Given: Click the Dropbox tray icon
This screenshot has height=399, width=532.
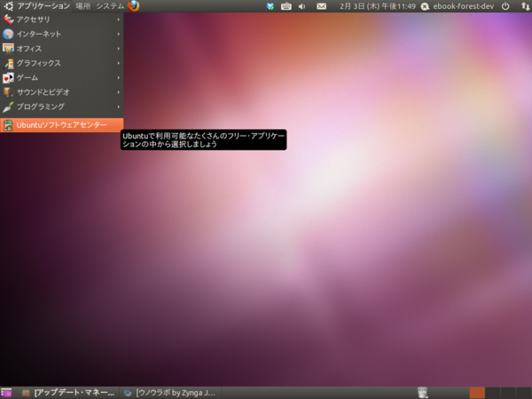Looking at the screenshot, I should click(270, 6).
